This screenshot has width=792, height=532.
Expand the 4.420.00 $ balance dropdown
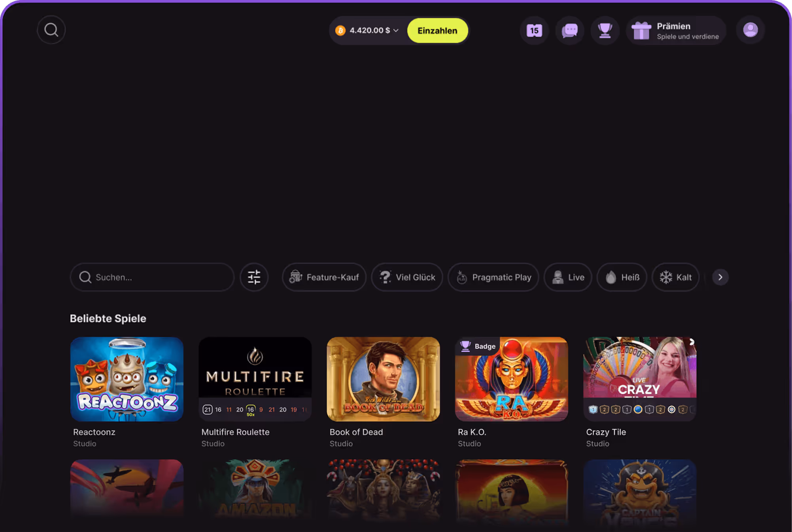pos(369,30)
